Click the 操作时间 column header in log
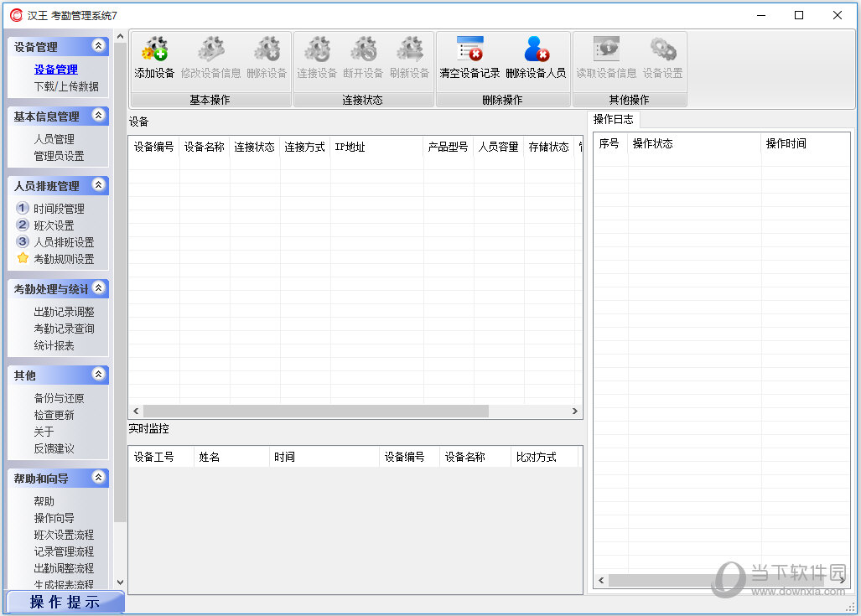Screen dimensions: 861x616 (x=806, y=144)
